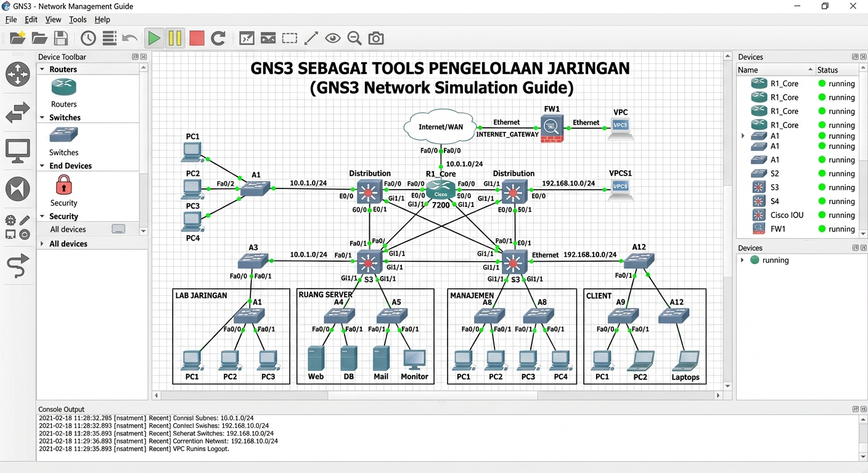
Task: Open the View menu
Action: pyautogui.click(x=53, y=20)
